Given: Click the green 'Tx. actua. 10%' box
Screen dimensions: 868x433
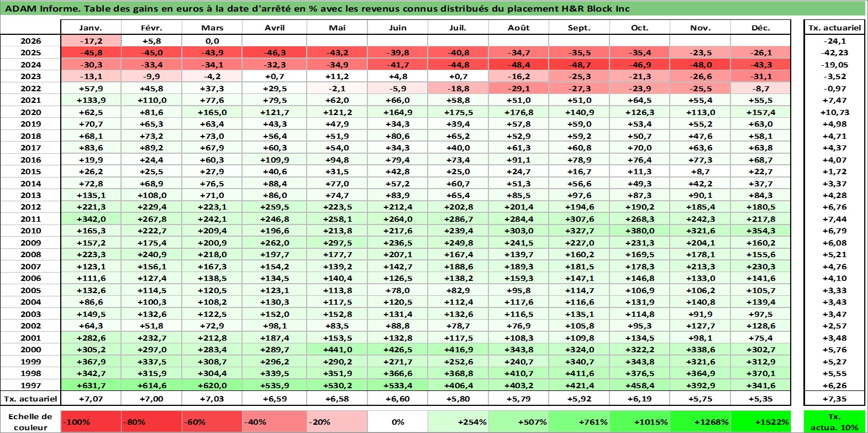Looking at the screenshot, I should tap(834, 421).
